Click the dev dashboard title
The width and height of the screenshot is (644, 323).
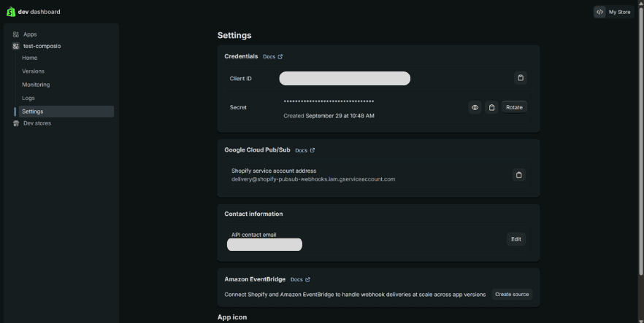tap(39, 12)
